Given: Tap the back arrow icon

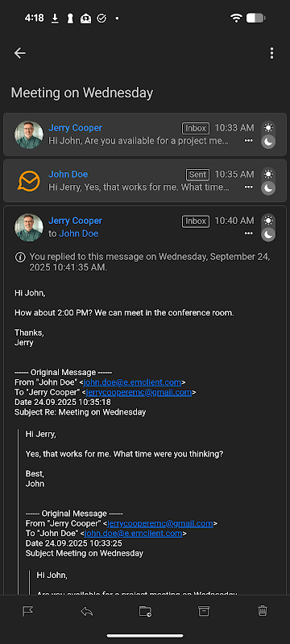Looking at the screenshot, I should click(19, 53).
